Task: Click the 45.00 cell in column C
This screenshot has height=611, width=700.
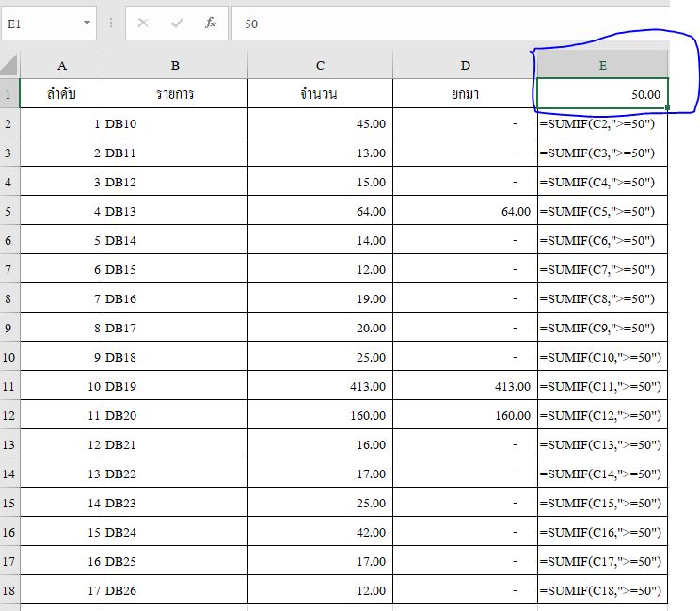Action: pyautogui.click(x=320, y=123)
